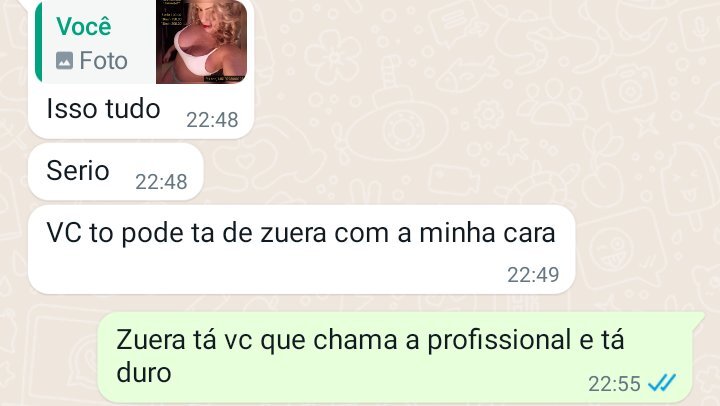Tap the blue double-check read receipt
Image resolution: width=720 pixels, height=406 pixels.
coord(662,382)
